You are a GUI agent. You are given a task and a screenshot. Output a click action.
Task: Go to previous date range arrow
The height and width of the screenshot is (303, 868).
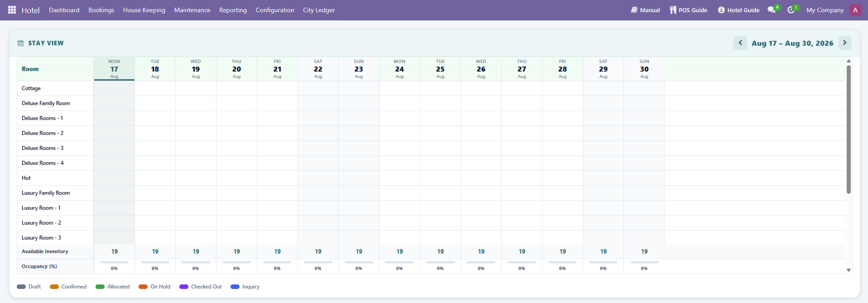740,43
